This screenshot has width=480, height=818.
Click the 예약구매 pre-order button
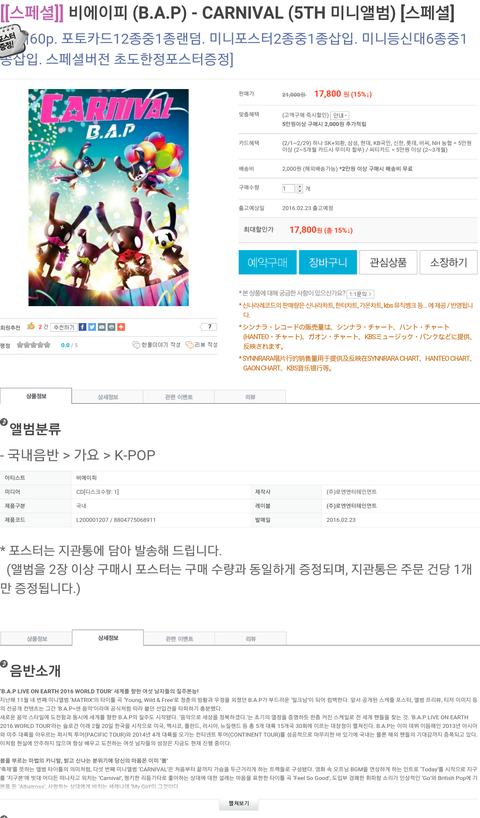point(268,262)
